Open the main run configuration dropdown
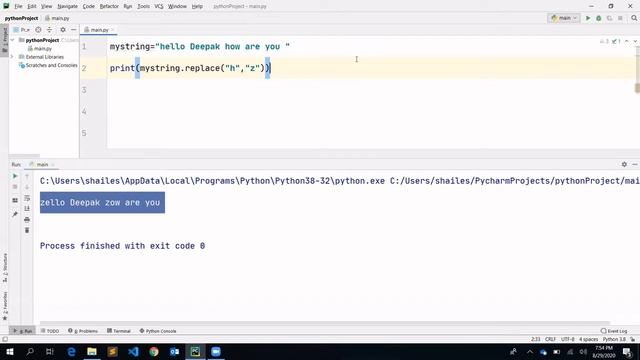The width and height of the screenshot is (640, 360). (564, 18)
